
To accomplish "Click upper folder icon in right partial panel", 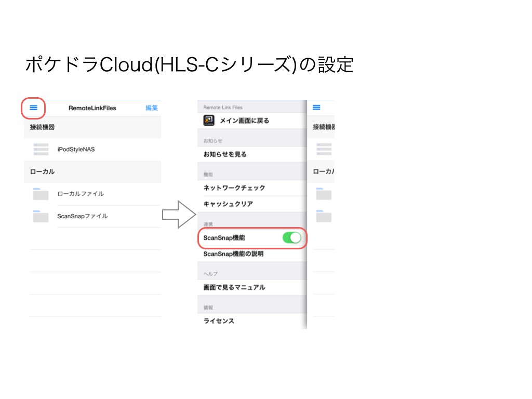I will pyautogui.click(x=323, y=194).
